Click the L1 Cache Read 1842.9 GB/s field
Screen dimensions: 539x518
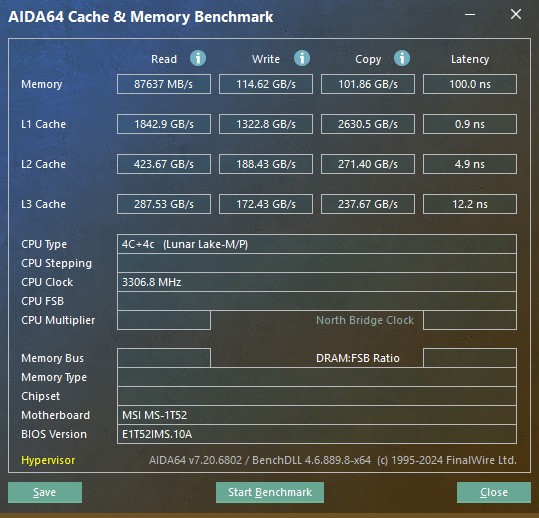click(x=164, y=124)
